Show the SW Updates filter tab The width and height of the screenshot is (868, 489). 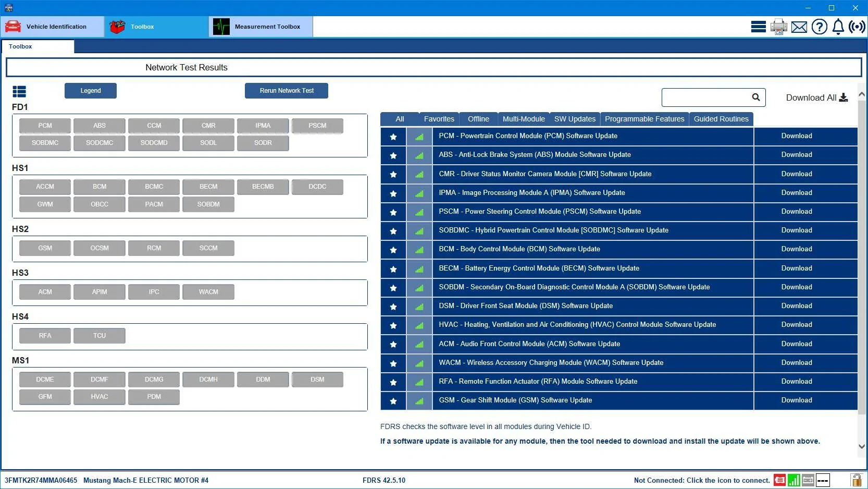(x=575, y=119)
